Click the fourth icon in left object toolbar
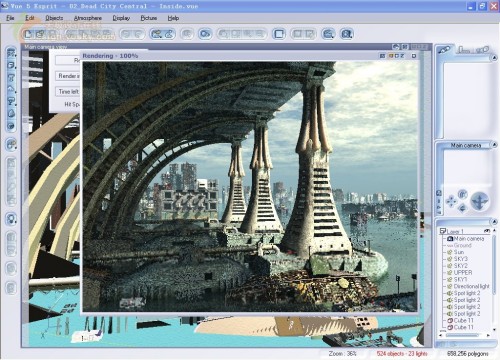 11,89
